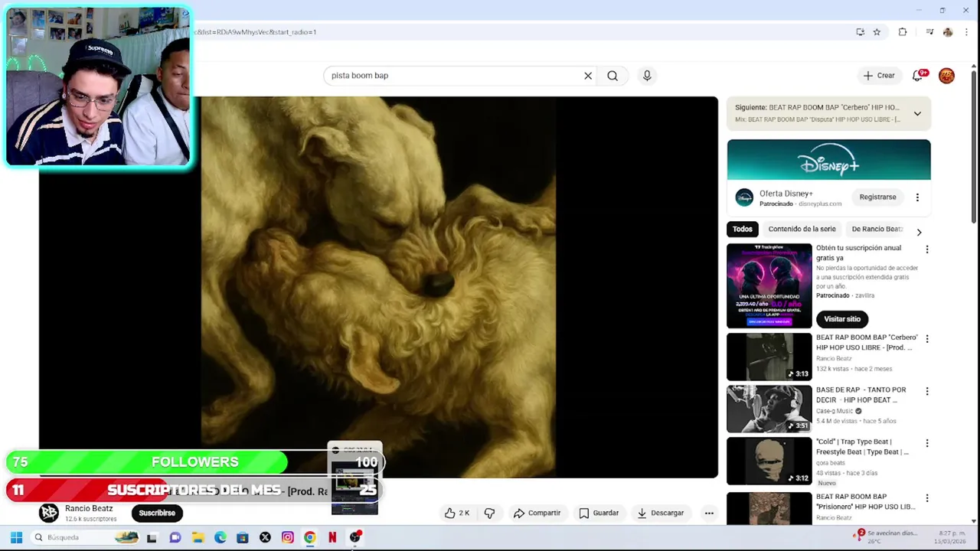Viewport: 980px width, 551px height.
Task: Open the Cerbero beat thumbnail
Action: [x=769, y=357]
